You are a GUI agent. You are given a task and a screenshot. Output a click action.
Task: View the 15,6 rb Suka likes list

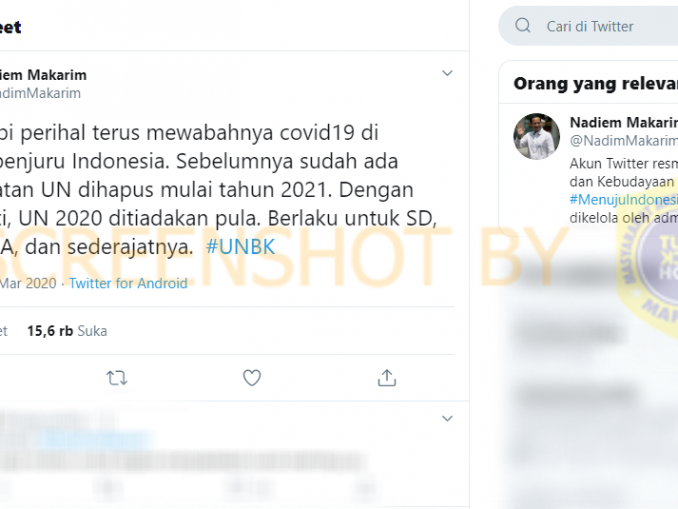67,331
